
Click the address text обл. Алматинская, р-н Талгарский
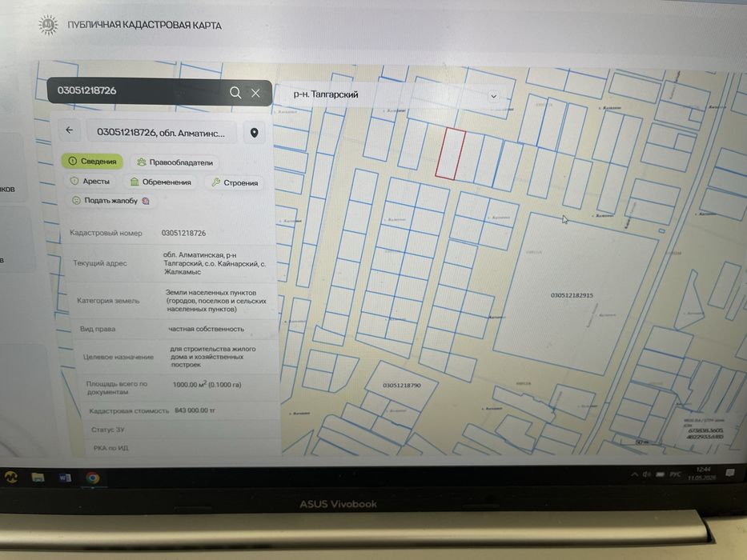tap(215, 263)
